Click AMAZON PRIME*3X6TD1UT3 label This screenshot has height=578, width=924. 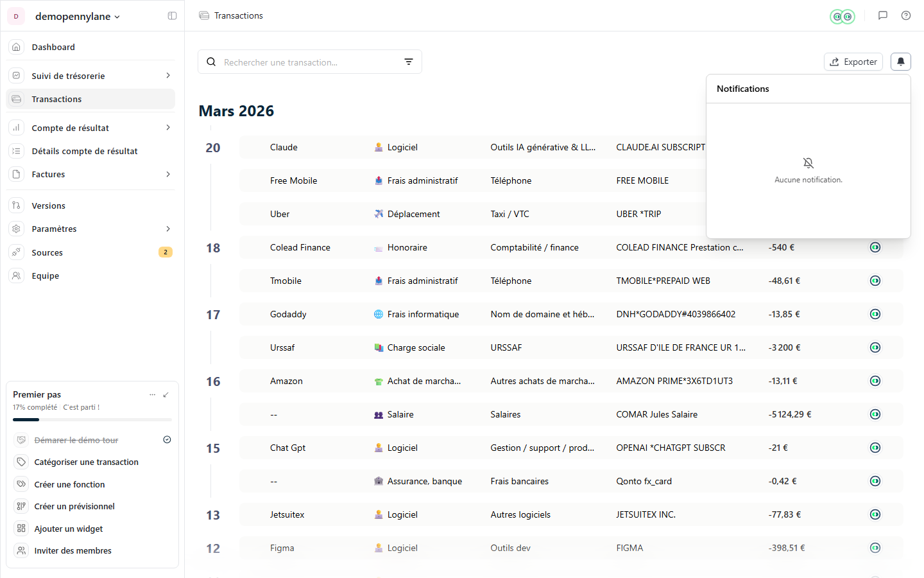(674, 381)
